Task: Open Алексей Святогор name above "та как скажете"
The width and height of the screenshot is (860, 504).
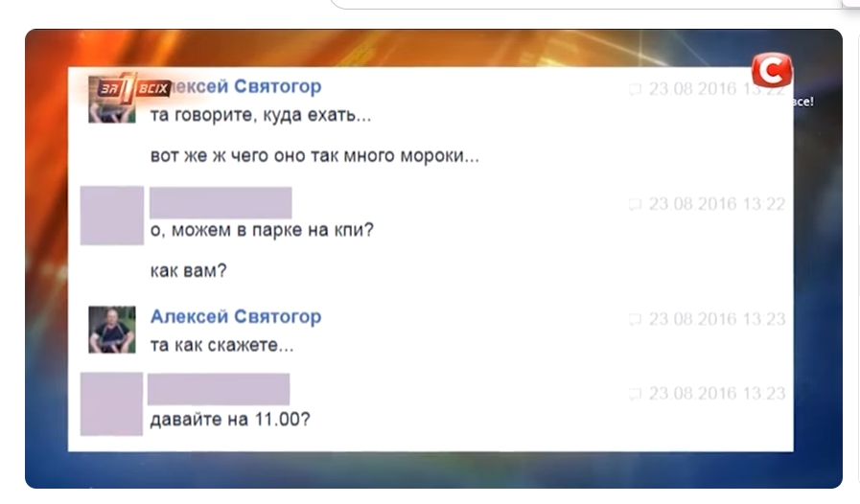Action: point(236,317)
